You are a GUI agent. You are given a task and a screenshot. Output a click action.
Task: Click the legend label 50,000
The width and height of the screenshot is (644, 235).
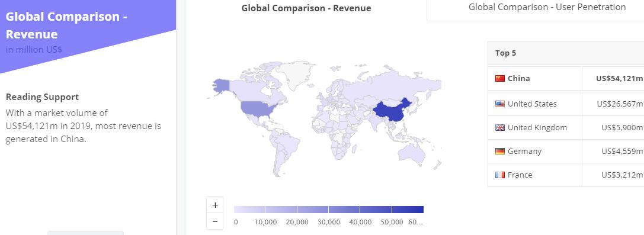click(x=392, y=223)
